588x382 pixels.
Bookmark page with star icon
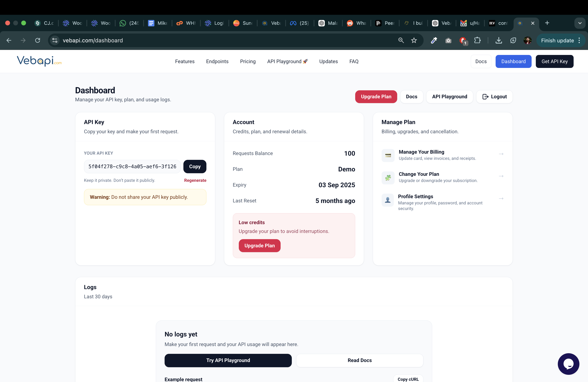click(x=414, y=40)
